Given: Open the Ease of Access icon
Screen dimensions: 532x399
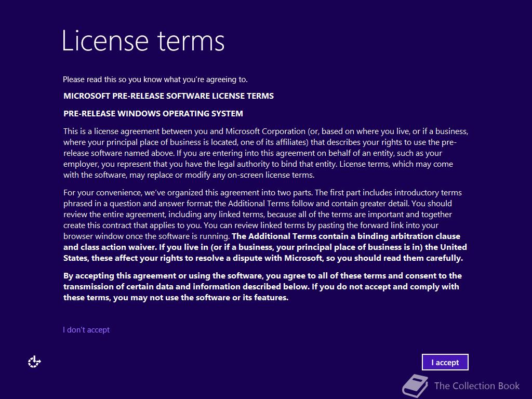Looking at the screenshot, I should pos(34,362).
